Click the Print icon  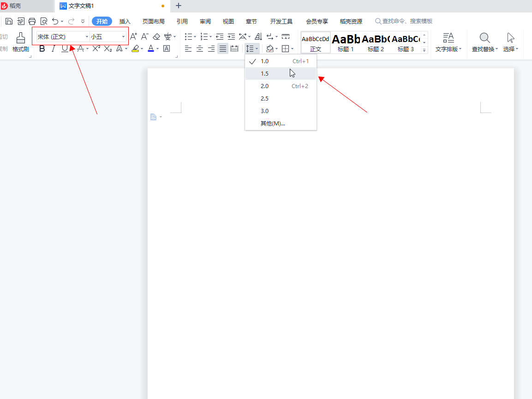click(32, 21)
